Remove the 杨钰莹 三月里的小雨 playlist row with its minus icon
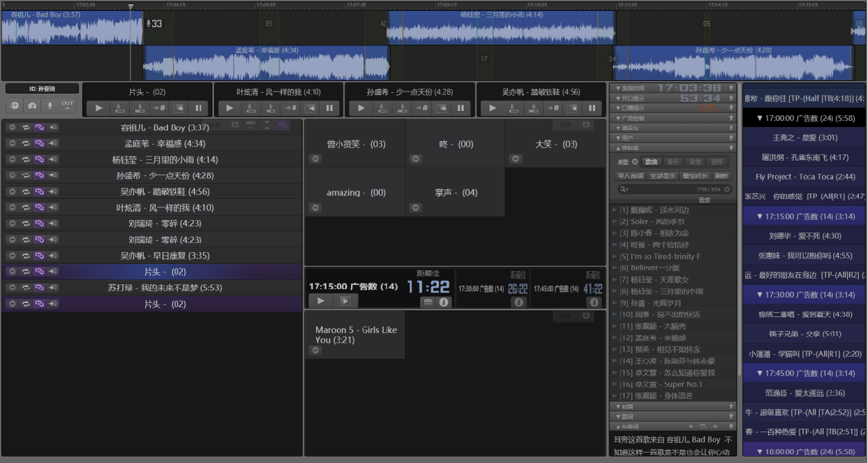The width and height of the screenshot is (868, 463). click(12, 159)
